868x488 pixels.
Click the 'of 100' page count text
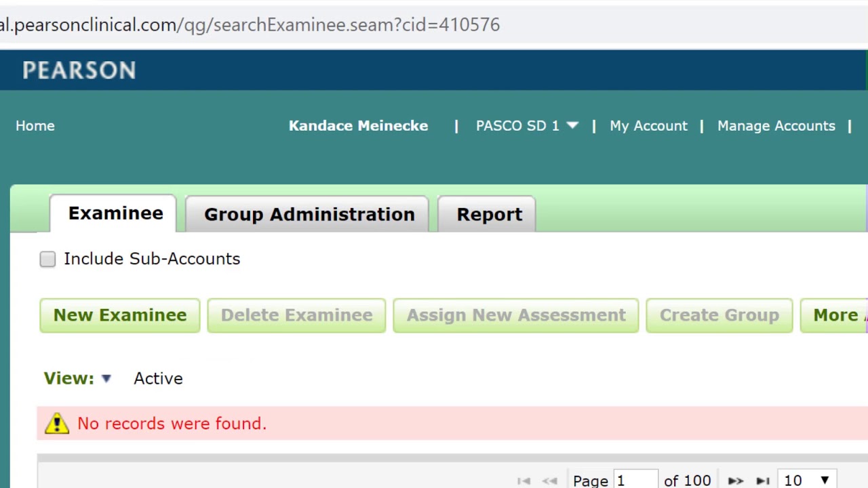(x=688, y=481)
